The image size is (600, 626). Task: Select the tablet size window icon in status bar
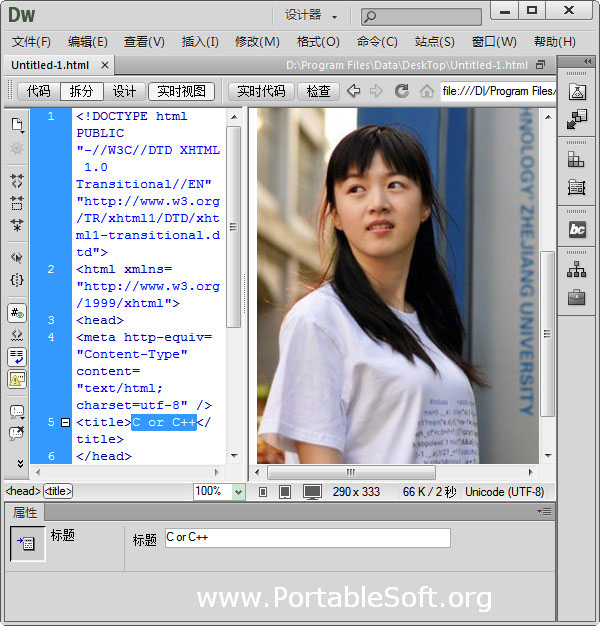285,492
